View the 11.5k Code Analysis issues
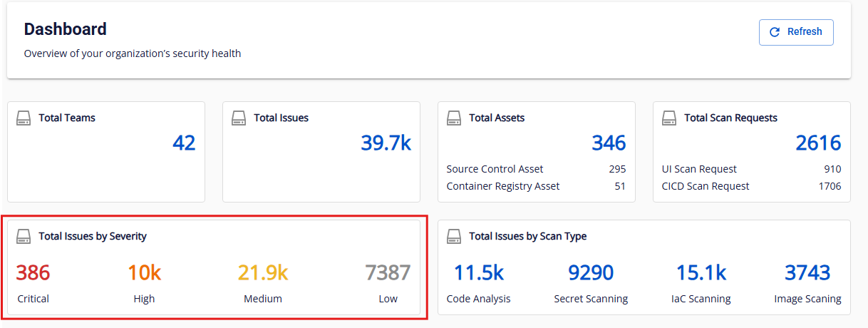Viewport: 868px width, 328px height. [479, 273]
